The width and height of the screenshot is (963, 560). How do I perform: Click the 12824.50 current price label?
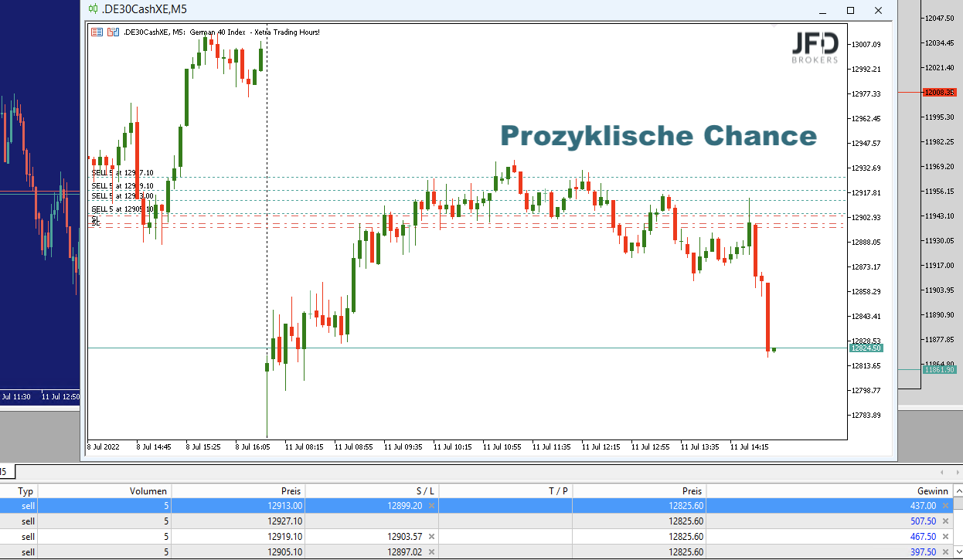click(865, 348)
